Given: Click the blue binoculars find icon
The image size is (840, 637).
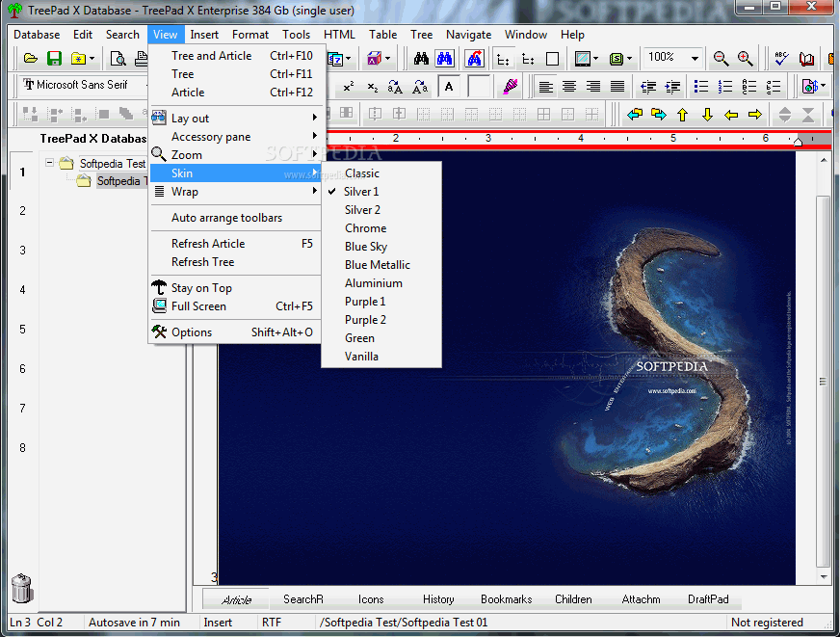Looking at the screenshot, I should pyautogui.click(x=445, y=58).
